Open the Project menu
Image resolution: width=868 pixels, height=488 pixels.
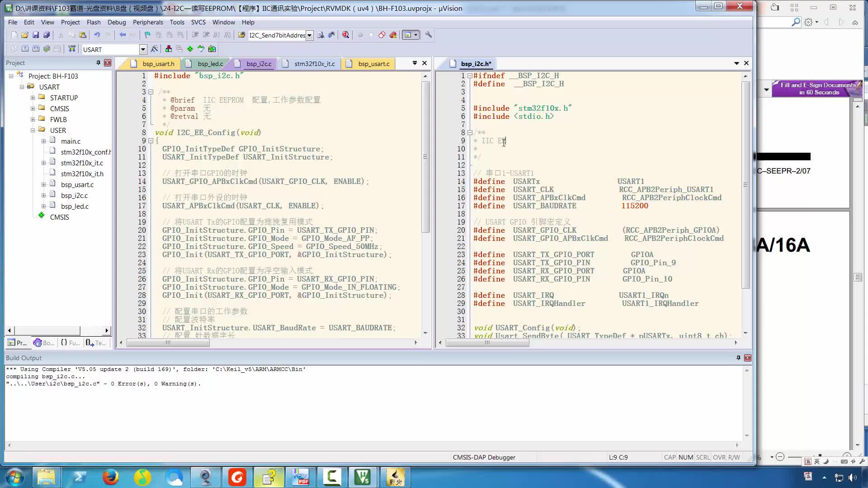70,22
